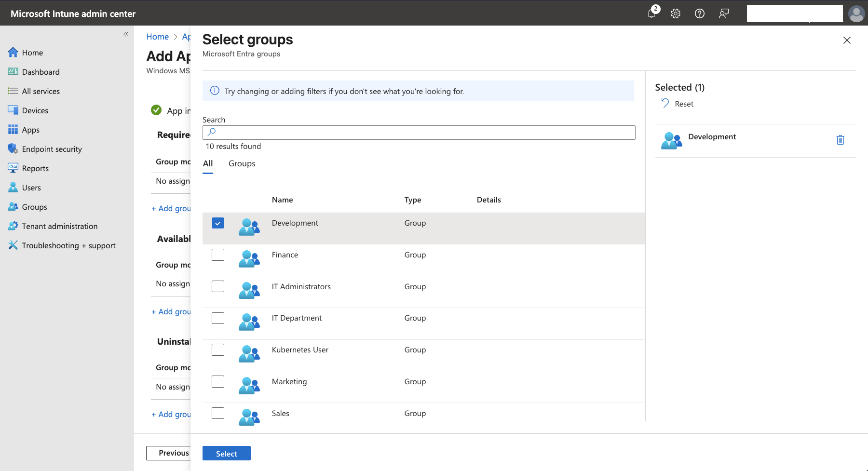Remove Development using the trash icon

pyautogui.click(x=840, y=140)
